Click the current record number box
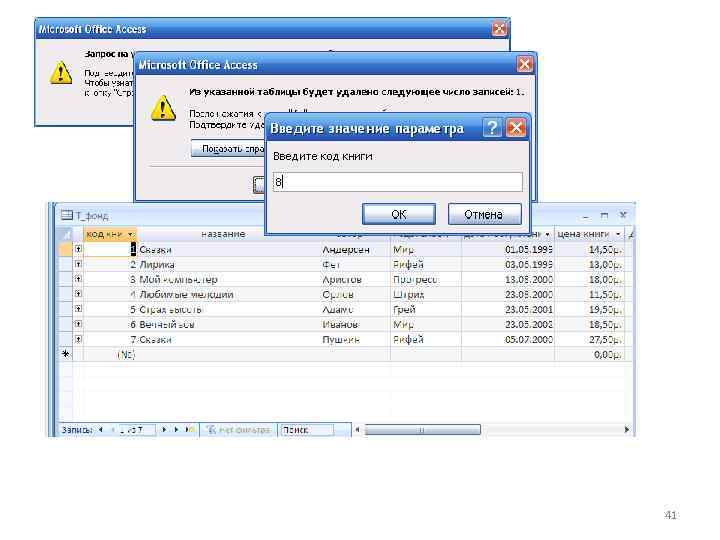The width and height of the screenshot is (720, 540). click(x=136, y=430)
